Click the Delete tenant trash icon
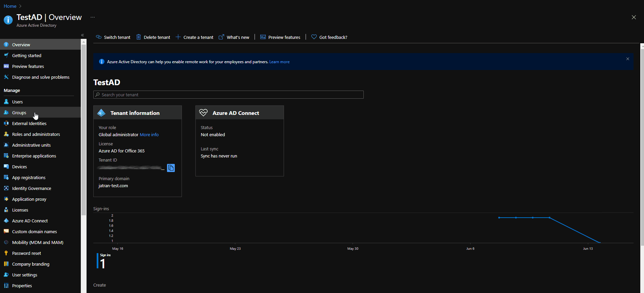The width and height of the screenshot is (644, 293). click(x=139, y=37)
